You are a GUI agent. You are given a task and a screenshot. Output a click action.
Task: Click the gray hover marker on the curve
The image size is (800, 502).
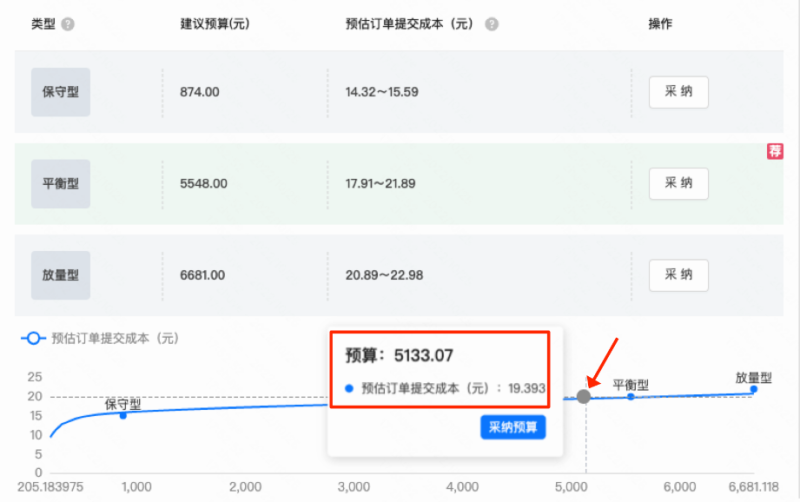coord(584,396)
